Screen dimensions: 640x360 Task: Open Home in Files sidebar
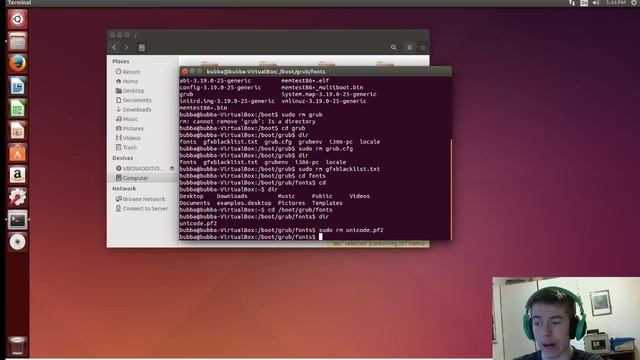pyautogui.click(x=127, y=81)
